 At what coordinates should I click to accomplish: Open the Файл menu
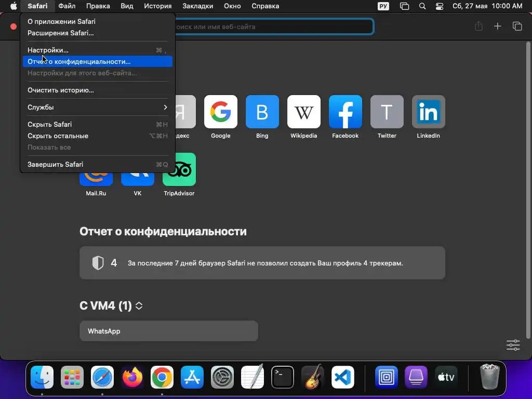(67, 6)
